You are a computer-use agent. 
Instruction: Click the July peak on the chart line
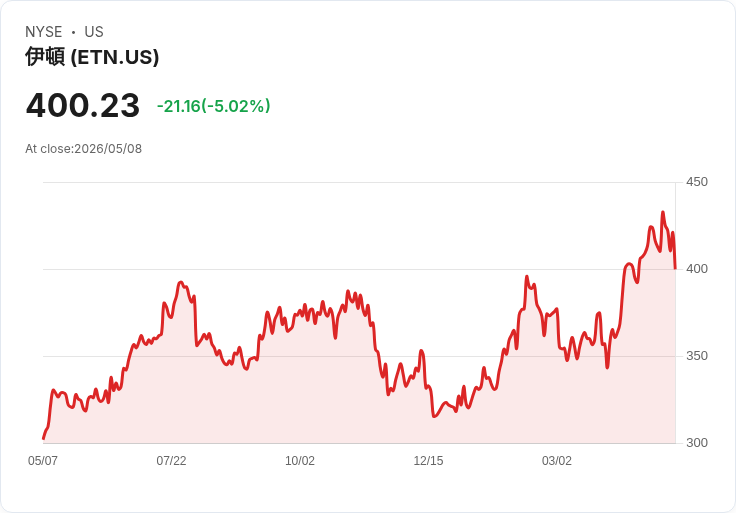[x=181, y=282]
